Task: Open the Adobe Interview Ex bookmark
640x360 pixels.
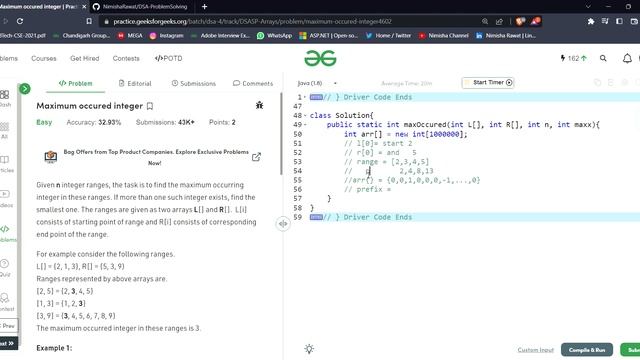Action: tap(220, 36)
